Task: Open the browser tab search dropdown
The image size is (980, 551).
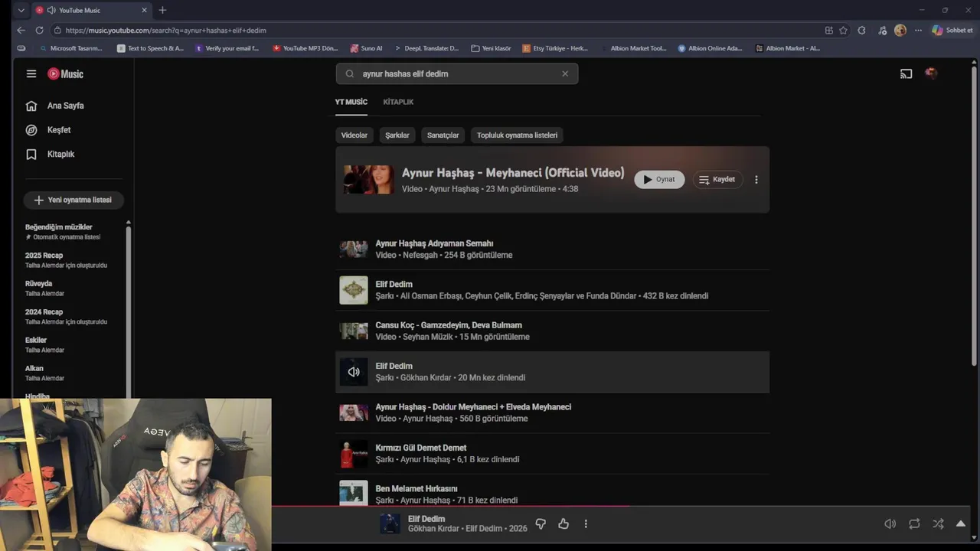Action: [21, 10]
